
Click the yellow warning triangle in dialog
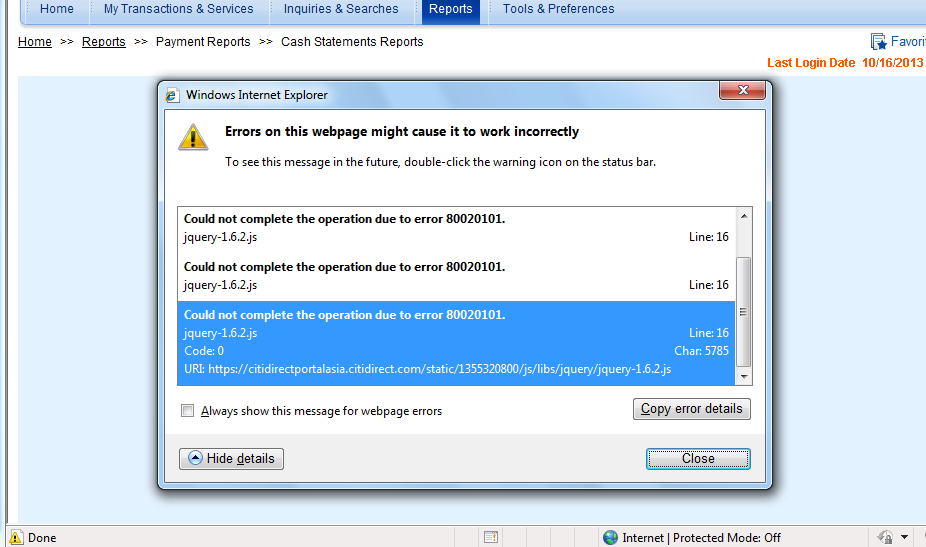tap(193, 137)
